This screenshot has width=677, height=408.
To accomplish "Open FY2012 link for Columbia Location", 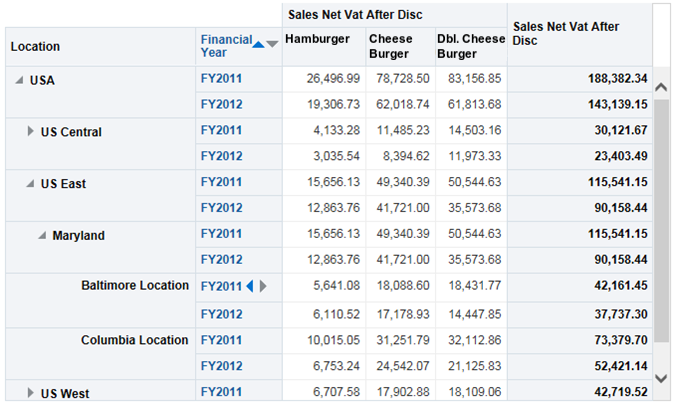I will 221,366.
